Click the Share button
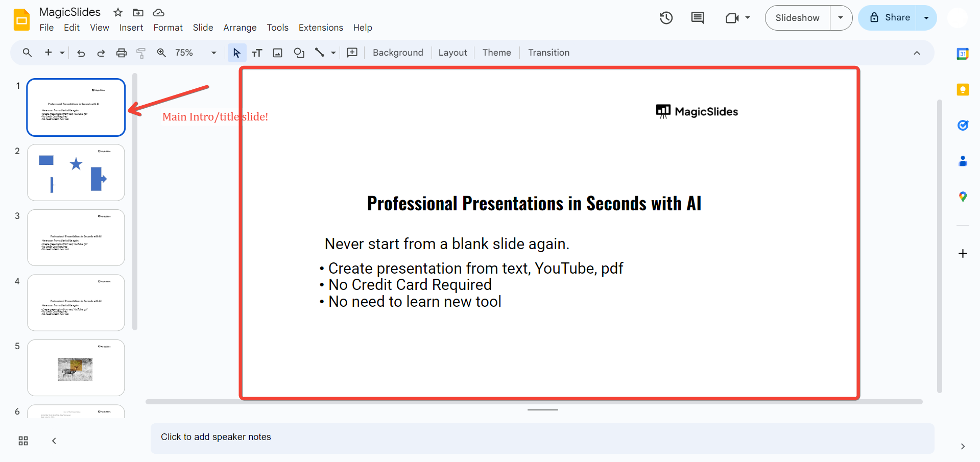 click(888, 18)
